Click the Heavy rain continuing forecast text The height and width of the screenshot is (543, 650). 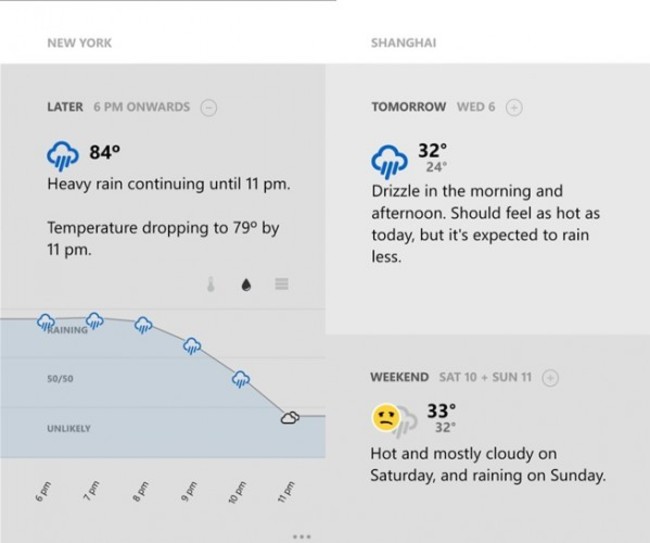tap(169, 185)
